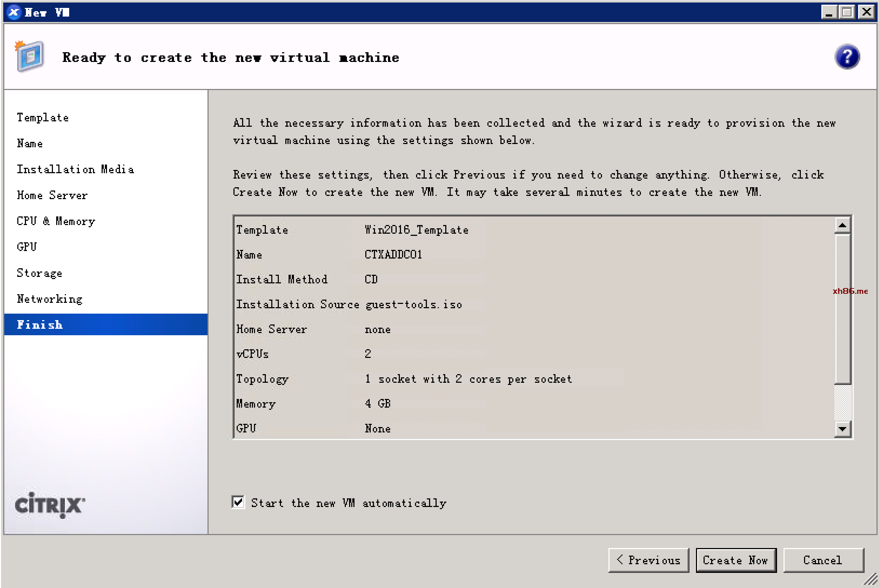The width and height of the screenshot is (879, 588).
Task: Open the Installation Media step
Action: tap(75, 170)
